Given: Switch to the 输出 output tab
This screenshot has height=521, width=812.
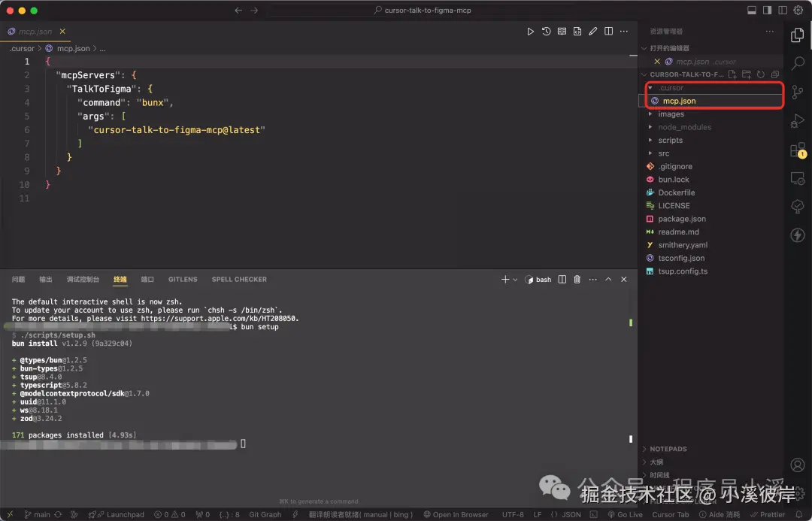Looking at the screenshot, I should click(46, 280).
